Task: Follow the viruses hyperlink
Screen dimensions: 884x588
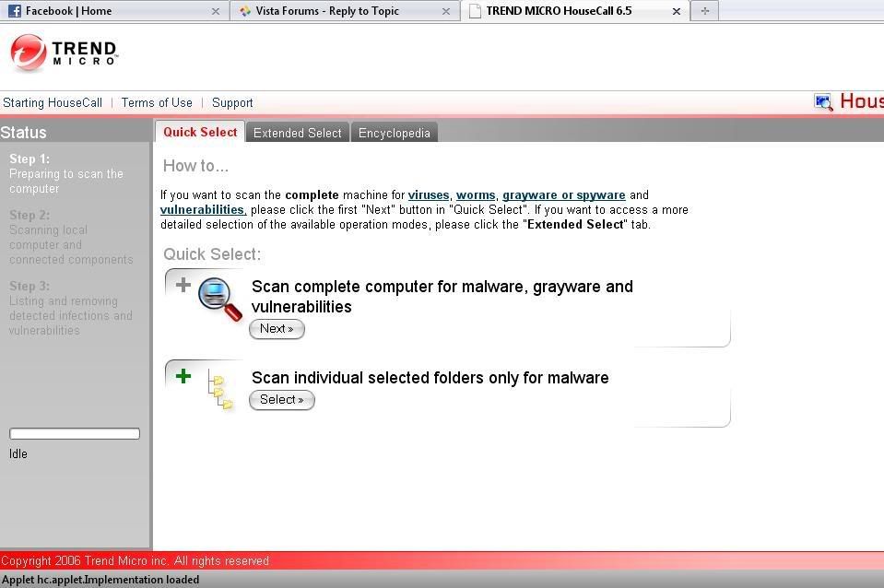Action: [x=429, y=195]
